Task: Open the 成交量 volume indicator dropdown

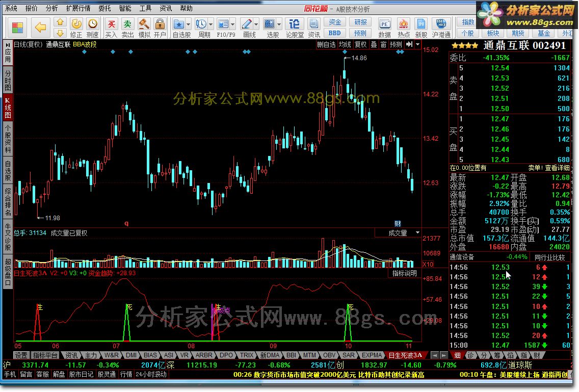Action: point(417,233)
